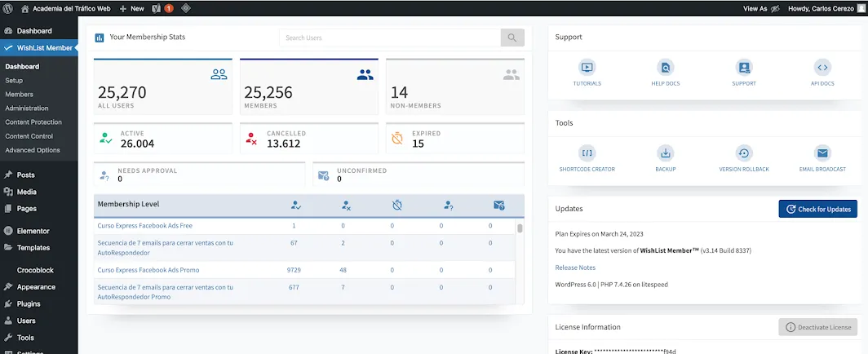Click the 25,270 All Users card
The width and height of the screenshot is (868, 354).
click(x=163, y=86)
